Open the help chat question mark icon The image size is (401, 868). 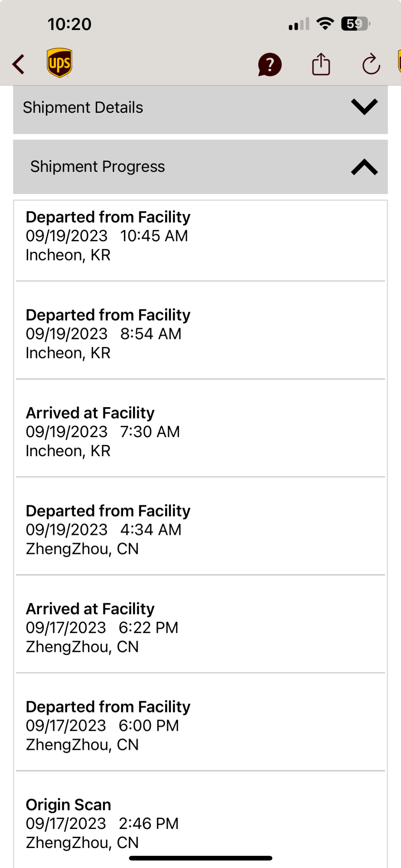[x=270, y=65]
